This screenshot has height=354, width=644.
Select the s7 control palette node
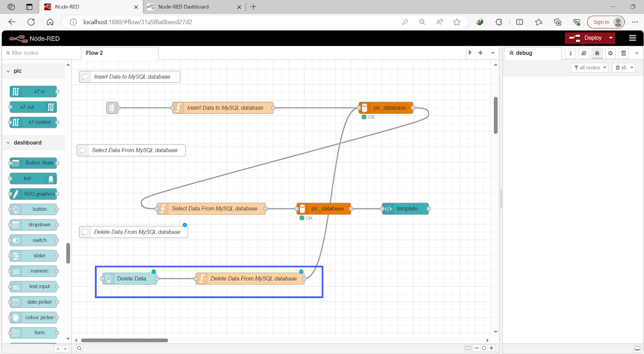coord(33,122)
